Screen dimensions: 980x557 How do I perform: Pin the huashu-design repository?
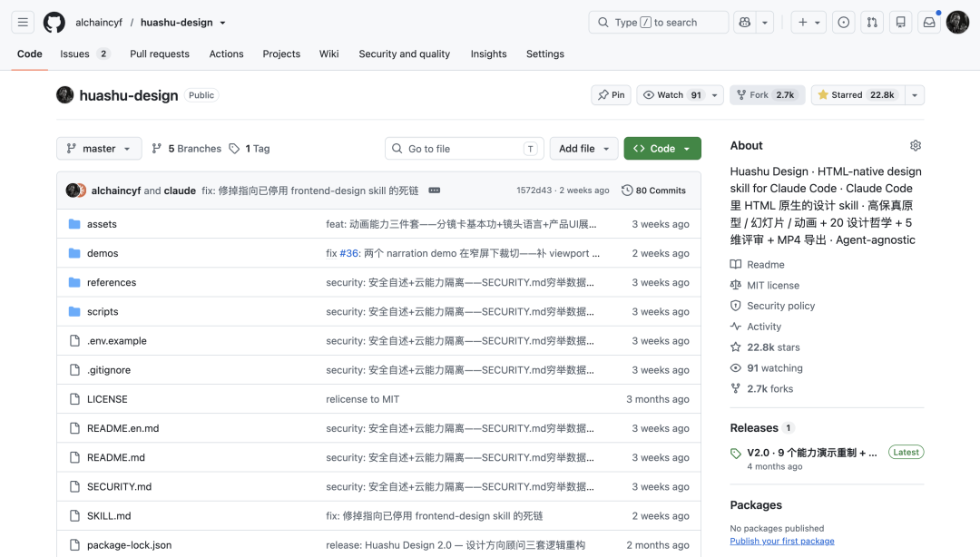tap(612, 95)
